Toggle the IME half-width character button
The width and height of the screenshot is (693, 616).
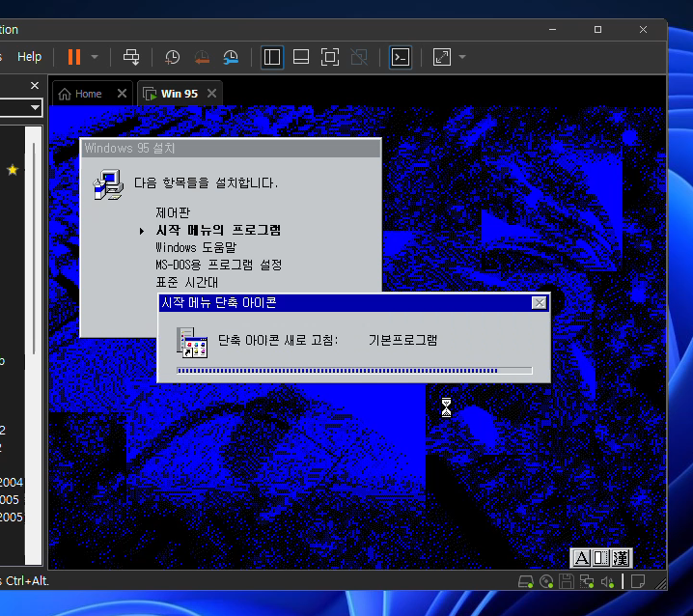pyautogui.click(x=601, y=558)
